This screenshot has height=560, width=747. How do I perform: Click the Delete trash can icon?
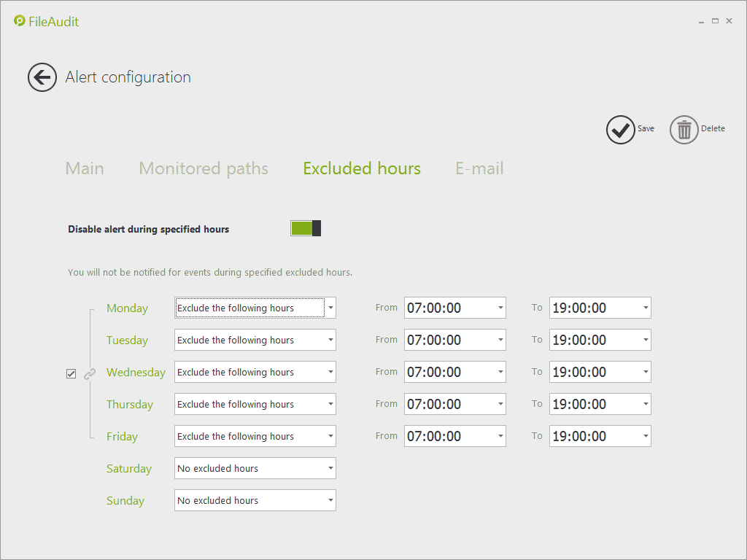[684, 130]
